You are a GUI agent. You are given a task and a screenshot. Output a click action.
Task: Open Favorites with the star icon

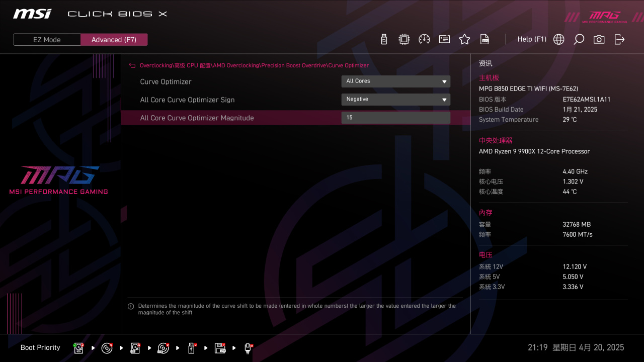click(464, 39)
